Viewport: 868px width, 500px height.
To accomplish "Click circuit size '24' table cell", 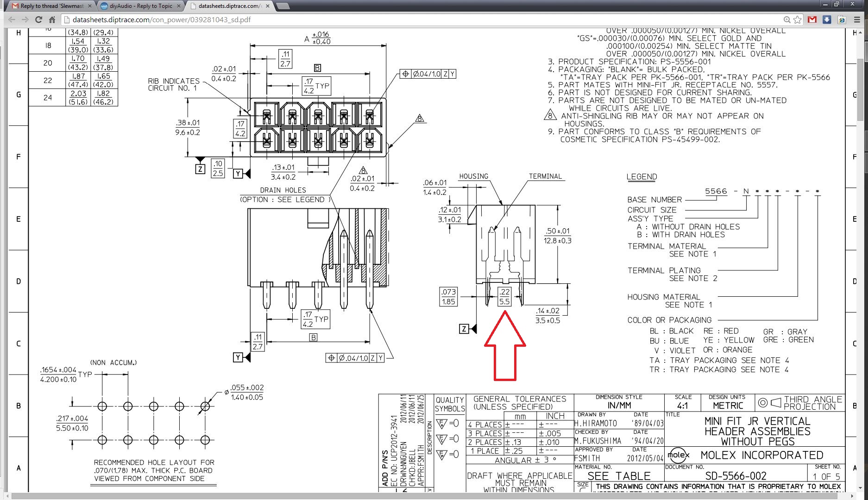I will coord(48,98).
